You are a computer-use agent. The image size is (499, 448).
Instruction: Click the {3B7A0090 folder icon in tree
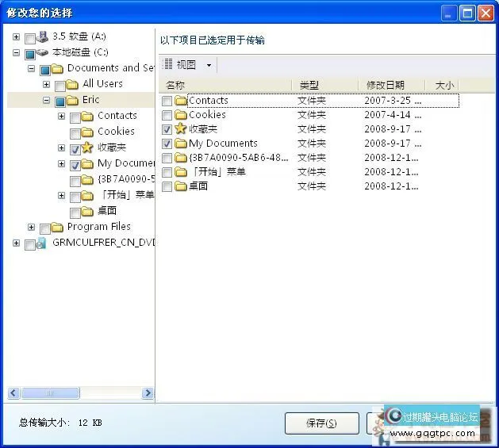point(87,180)
